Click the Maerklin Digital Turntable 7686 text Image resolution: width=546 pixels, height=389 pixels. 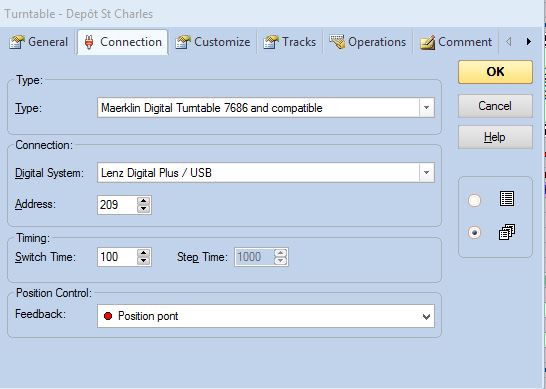pos(212,108)
